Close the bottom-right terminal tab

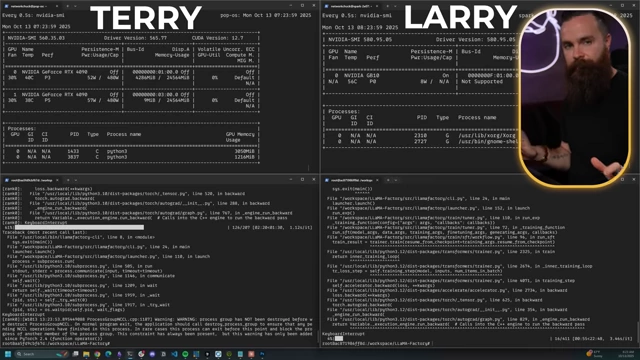point(377,180)
